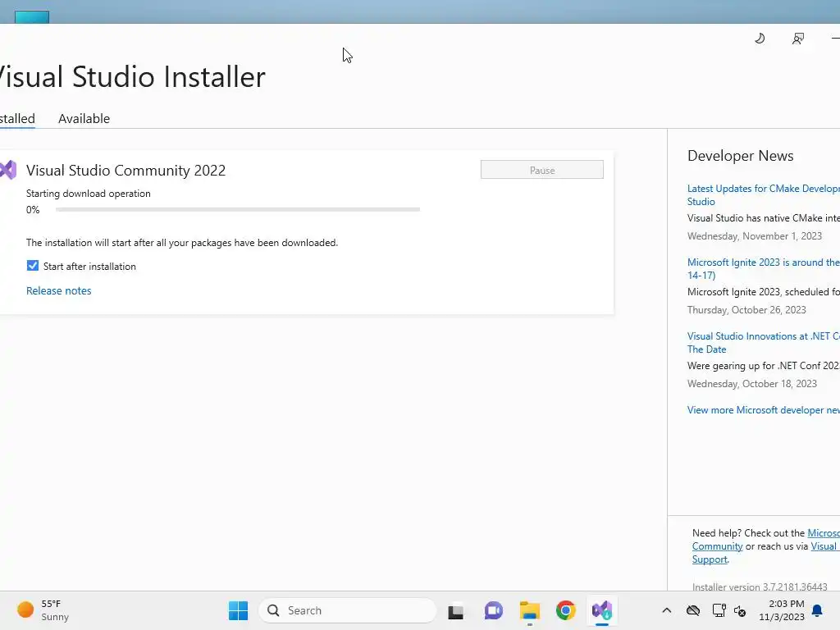Screen dimensions: 840x630
Task: Open Latest Updates for CMake news link
Action: pos(764,195)
